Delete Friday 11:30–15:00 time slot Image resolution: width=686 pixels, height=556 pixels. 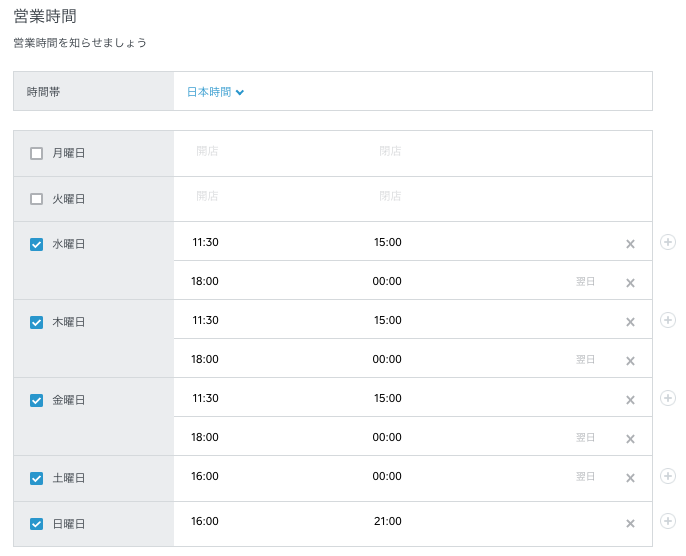click(x=630, y=400)
